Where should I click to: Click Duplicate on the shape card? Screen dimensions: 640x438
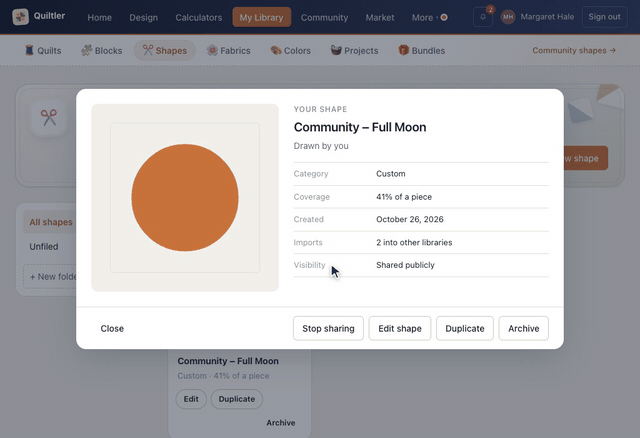pos(237,399)
